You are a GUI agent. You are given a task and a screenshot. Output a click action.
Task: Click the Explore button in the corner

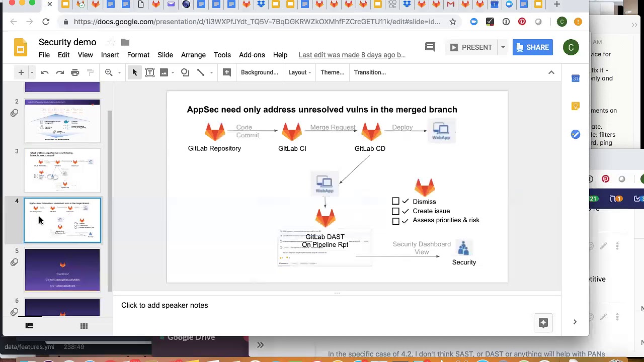point(543,323)
